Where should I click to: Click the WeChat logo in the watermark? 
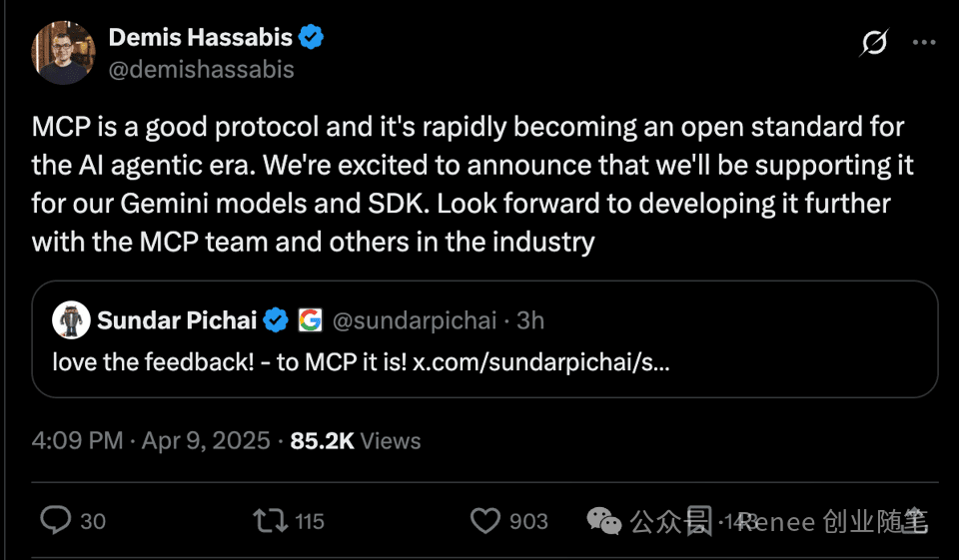[603, 520]
